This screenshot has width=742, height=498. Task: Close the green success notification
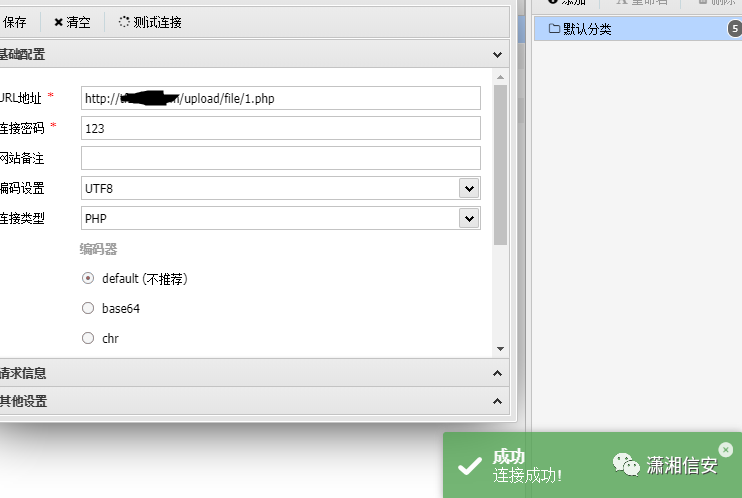click(725, 449)
